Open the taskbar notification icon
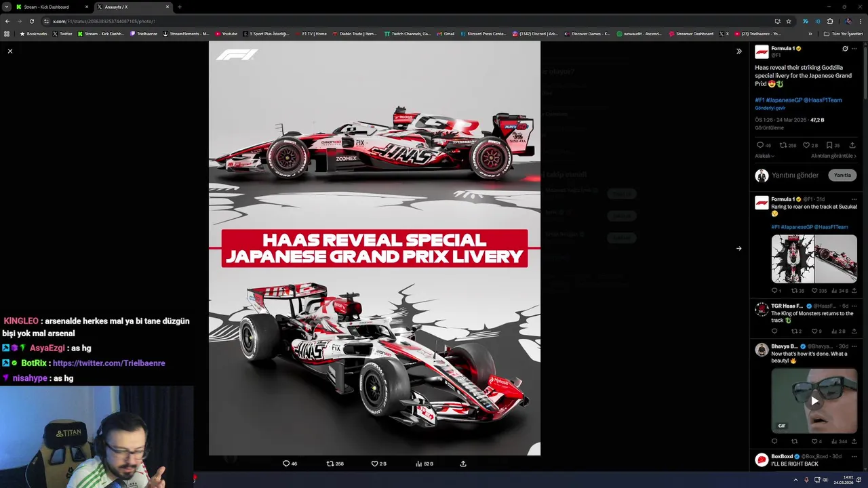Screen dimensions: 868x488 click(860, 480)
